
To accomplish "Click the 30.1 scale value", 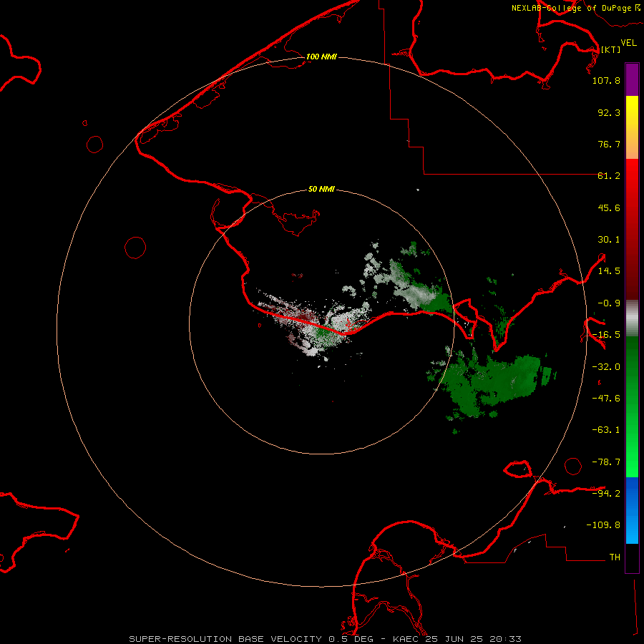I will pyautogui.click(x=609, y=240).
